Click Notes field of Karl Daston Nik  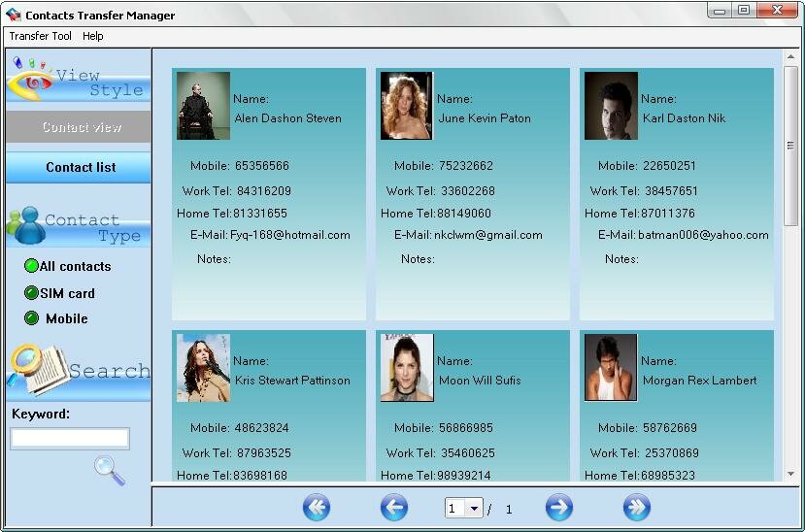click(x=621, y=259)
